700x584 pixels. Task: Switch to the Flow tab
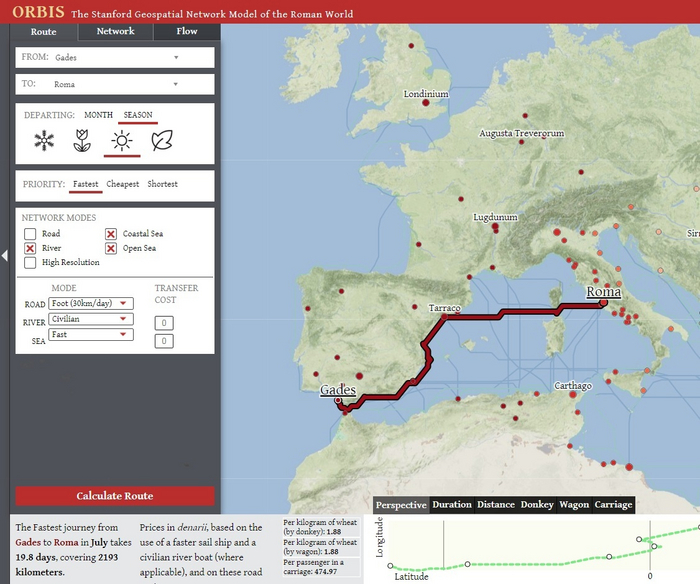[187, 31]
